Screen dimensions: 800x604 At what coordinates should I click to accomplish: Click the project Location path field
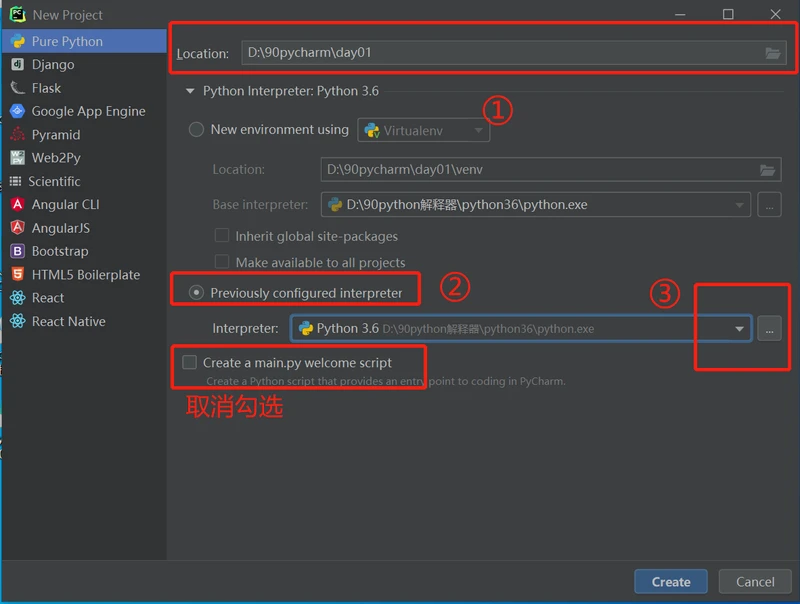coord(500,53)
